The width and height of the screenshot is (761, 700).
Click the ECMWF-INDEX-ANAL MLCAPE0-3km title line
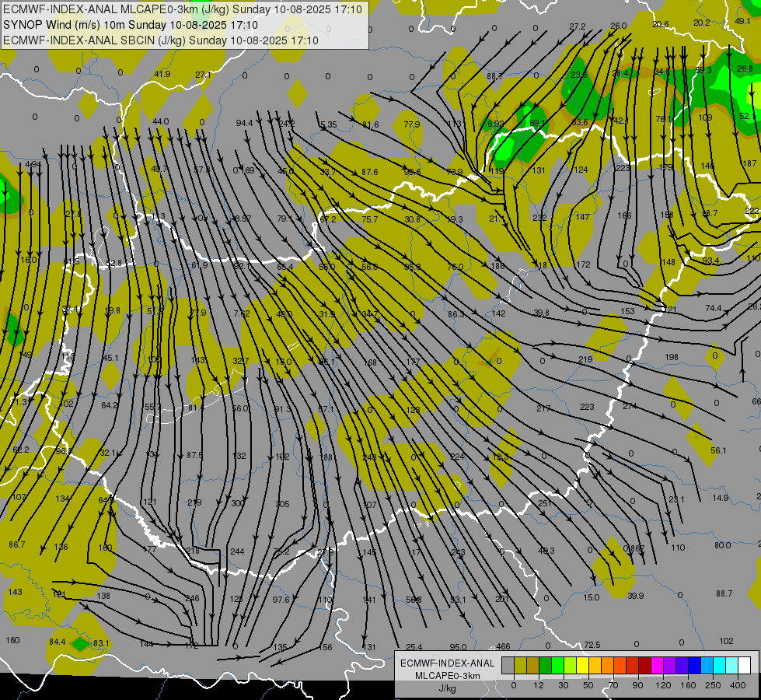tap(183, 9)
